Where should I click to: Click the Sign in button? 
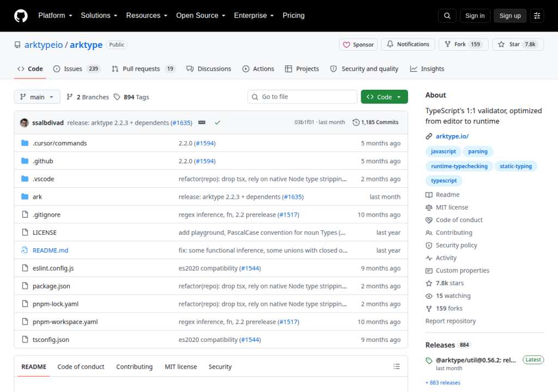click(x=475, y=16)
